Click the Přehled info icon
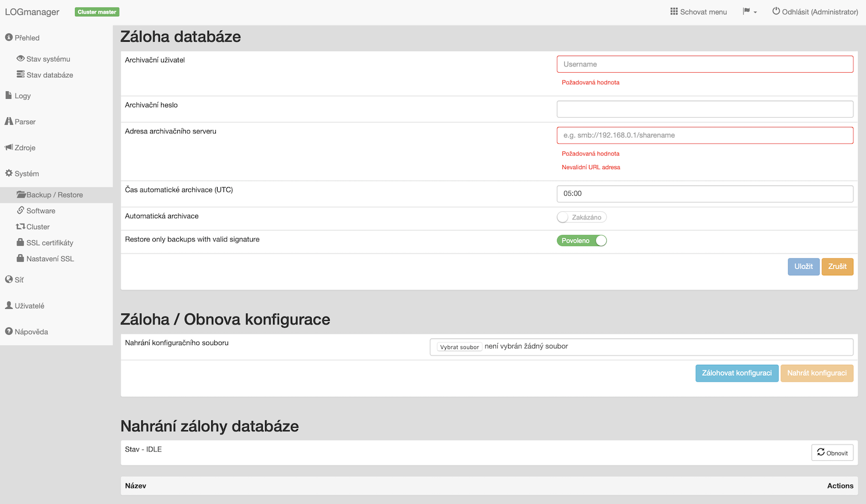The width and height of the screenshot is (866, 504). (x=9, y=38)
